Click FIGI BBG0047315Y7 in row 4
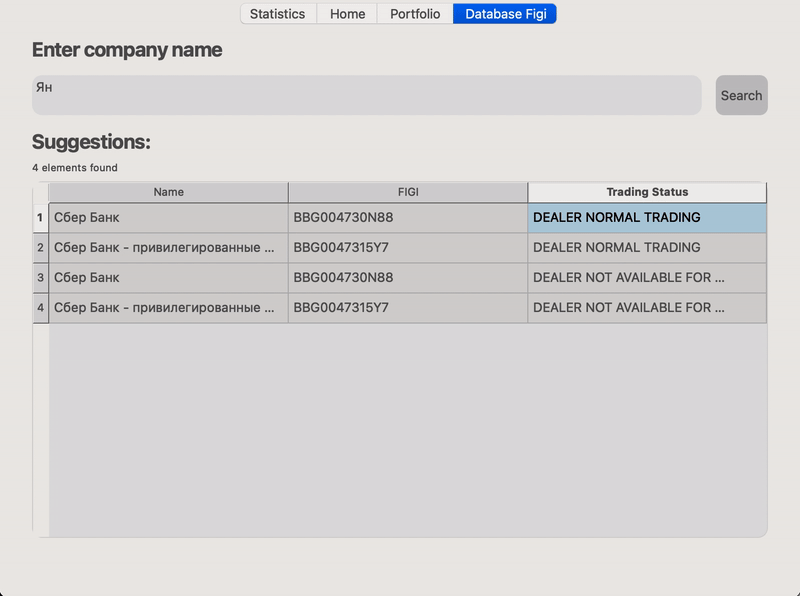800x596 pixels. click(x=408, y=308)
